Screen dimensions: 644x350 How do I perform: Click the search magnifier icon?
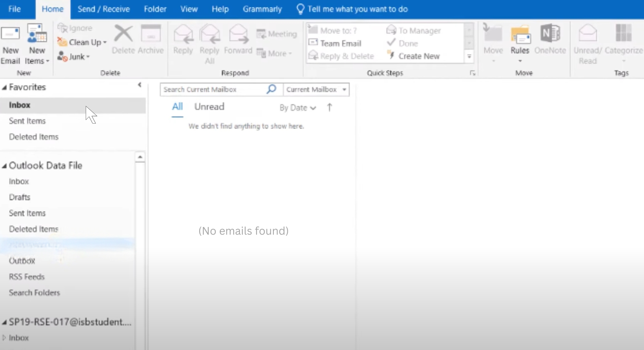click(x=271, y=89)
